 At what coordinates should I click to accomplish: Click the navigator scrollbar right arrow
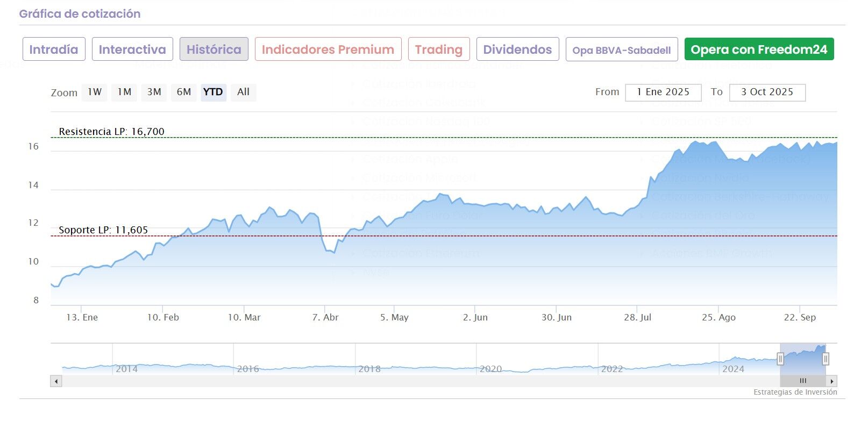point(832,381)
